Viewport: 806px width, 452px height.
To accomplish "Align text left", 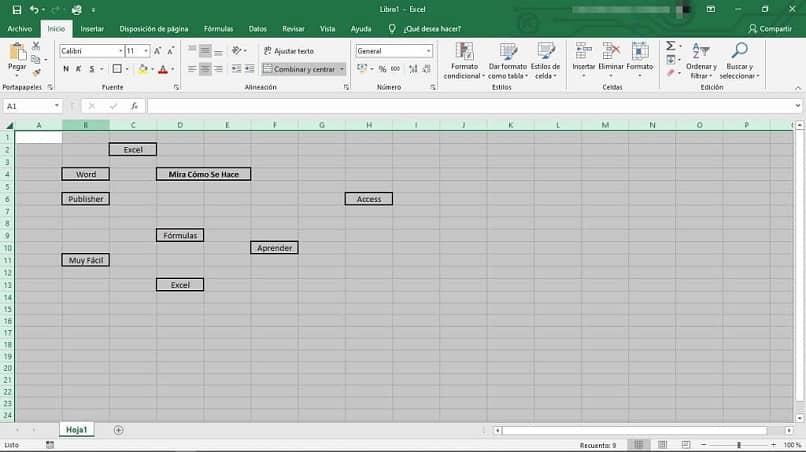I will point(192,69).
